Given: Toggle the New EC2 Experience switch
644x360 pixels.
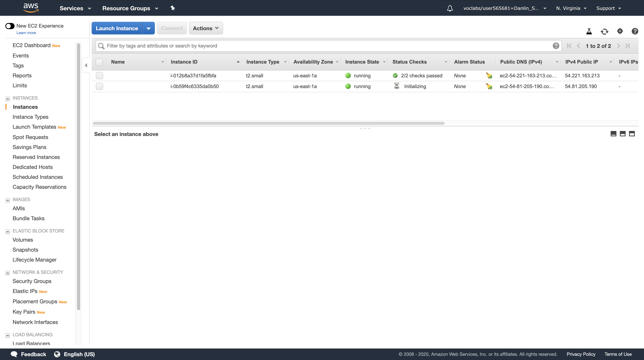Looking at the screenshot, I should coord(10,26).
